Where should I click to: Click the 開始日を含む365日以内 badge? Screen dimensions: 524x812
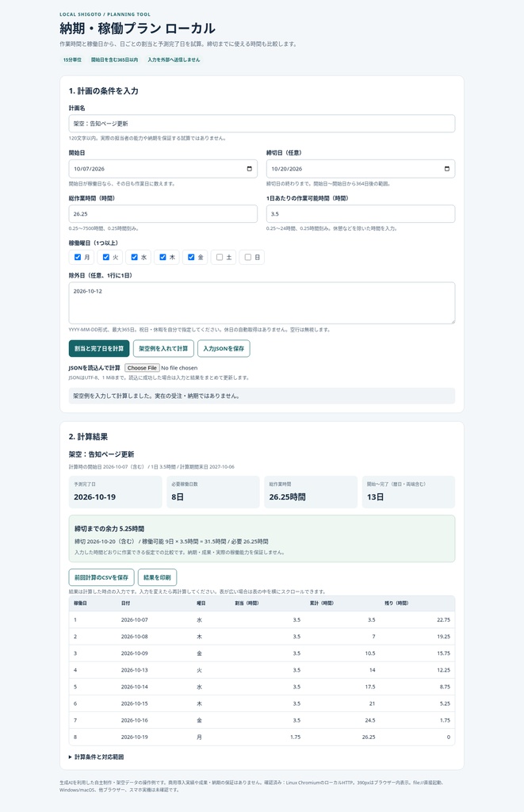tap(114, 60)
